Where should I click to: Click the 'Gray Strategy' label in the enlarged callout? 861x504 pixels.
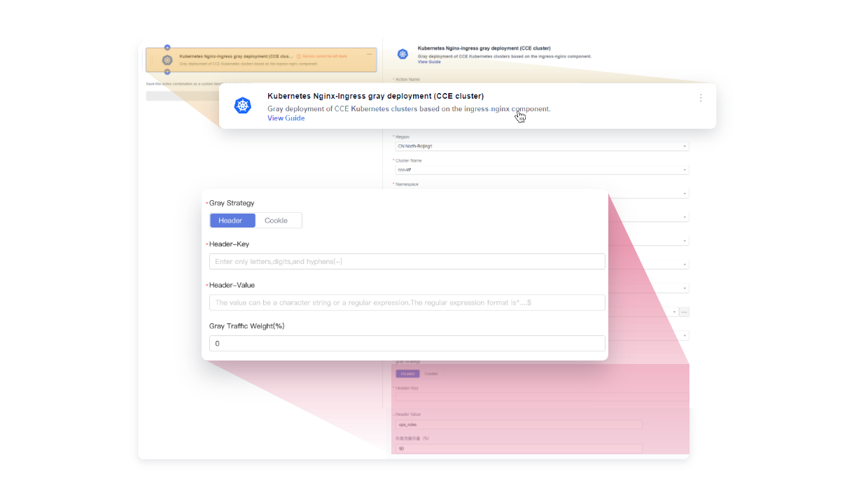[231, 203]
